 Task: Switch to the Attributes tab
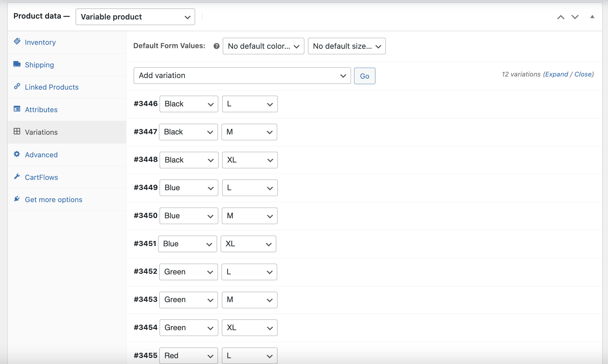[41, 110]
